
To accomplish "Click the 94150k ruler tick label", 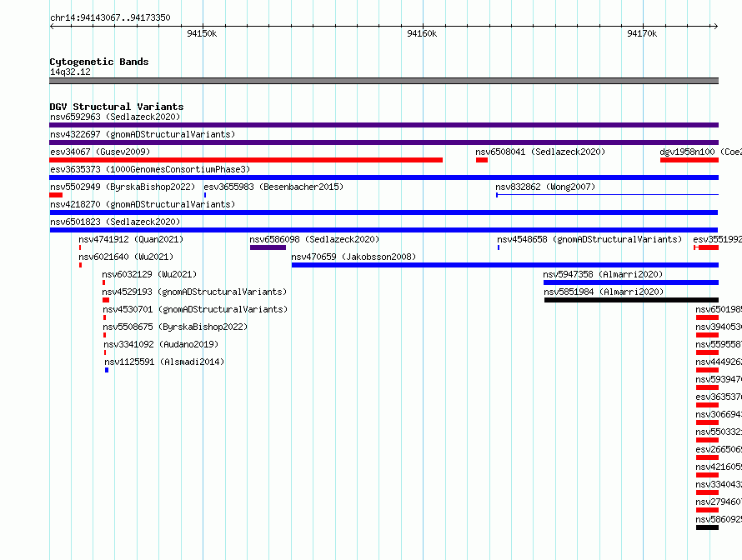I will [x=202, y=33].
